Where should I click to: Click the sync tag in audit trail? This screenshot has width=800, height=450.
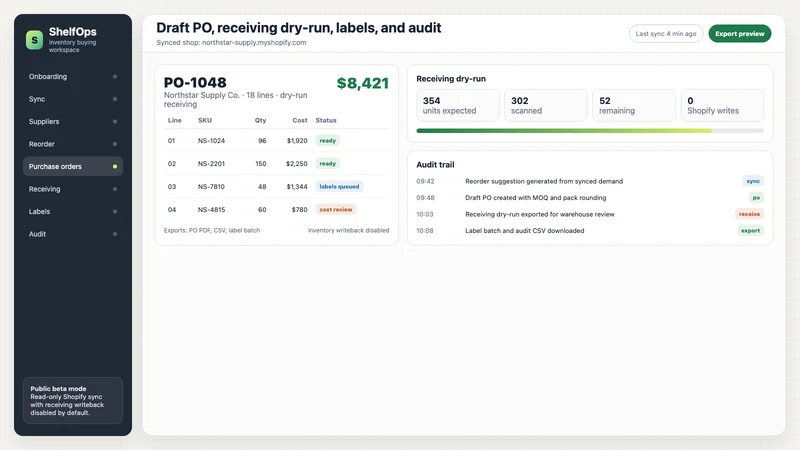click(x=753, y=181)
